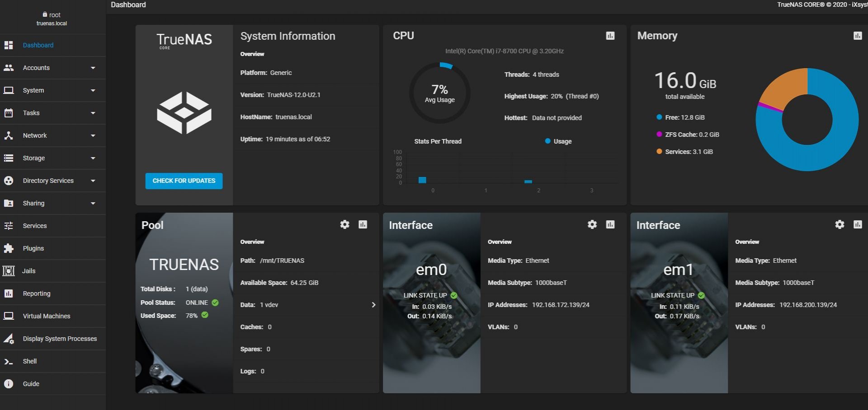
Task: Click the Plugins puzzle piece icon
Action: click(9, 248)
